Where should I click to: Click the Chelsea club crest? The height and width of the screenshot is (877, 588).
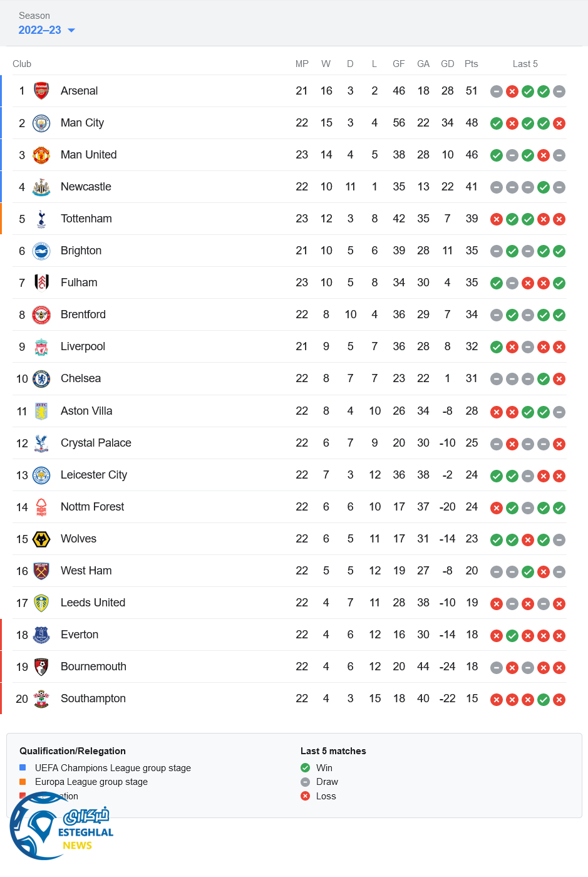(41, 378)
